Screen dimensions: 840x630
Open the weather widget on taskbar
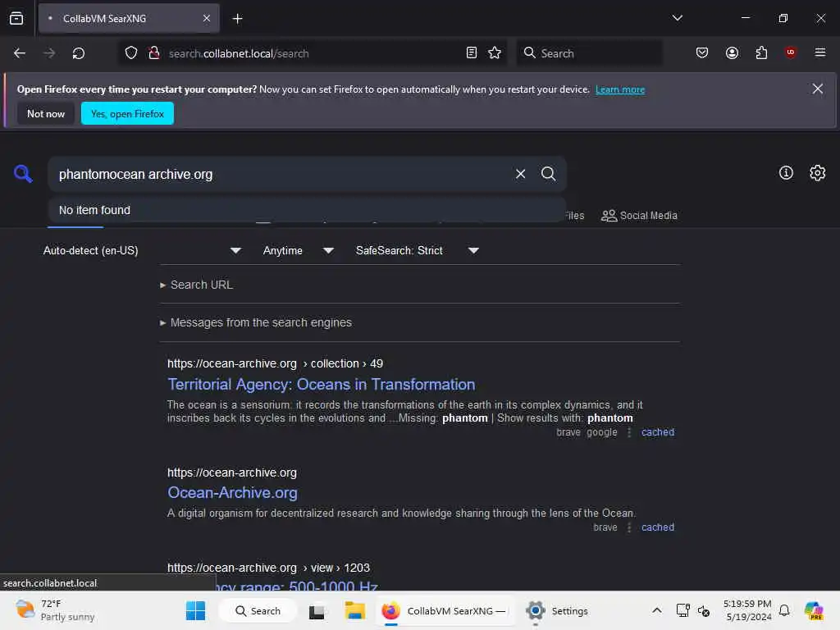[56, 610]
